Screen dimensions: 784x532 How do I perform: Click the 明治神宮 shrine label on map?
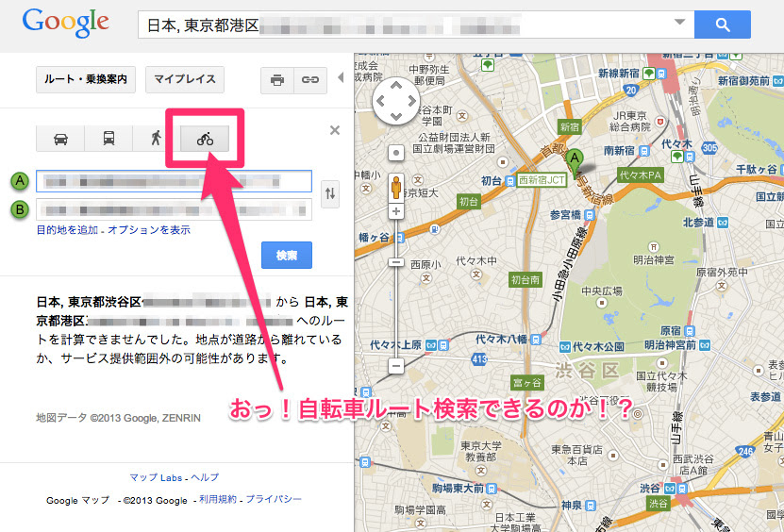click(x=654, y=260)
